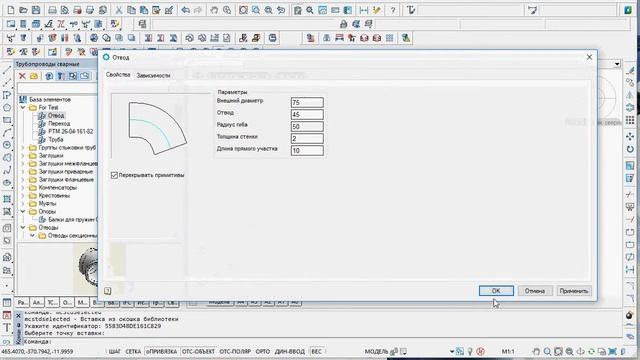The image size is (640, 360).
Task: Expand the Группы стыковки труб folder
Action: pyautogui.click(x=23, y=147)
